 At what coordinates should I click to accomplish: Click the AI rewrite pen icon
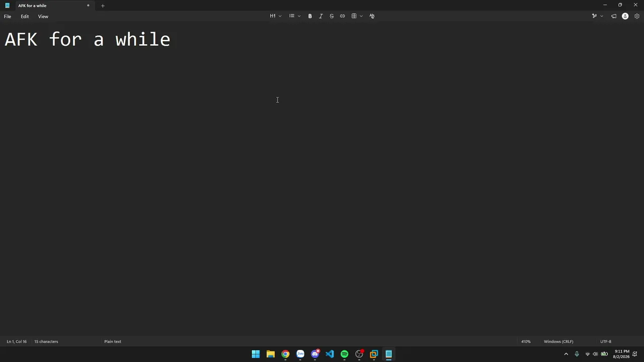tap(594, 16)
